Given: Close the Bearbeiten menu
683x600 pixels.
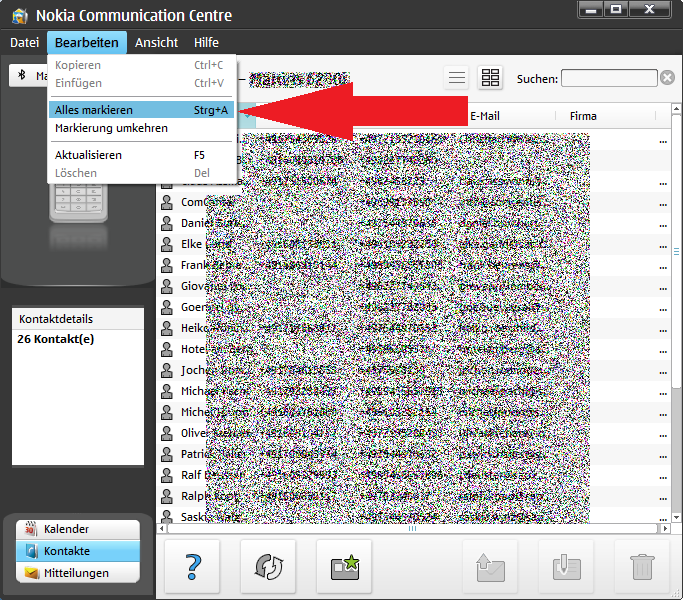Looking at the screenshot, I should click(x=87, y=43).
